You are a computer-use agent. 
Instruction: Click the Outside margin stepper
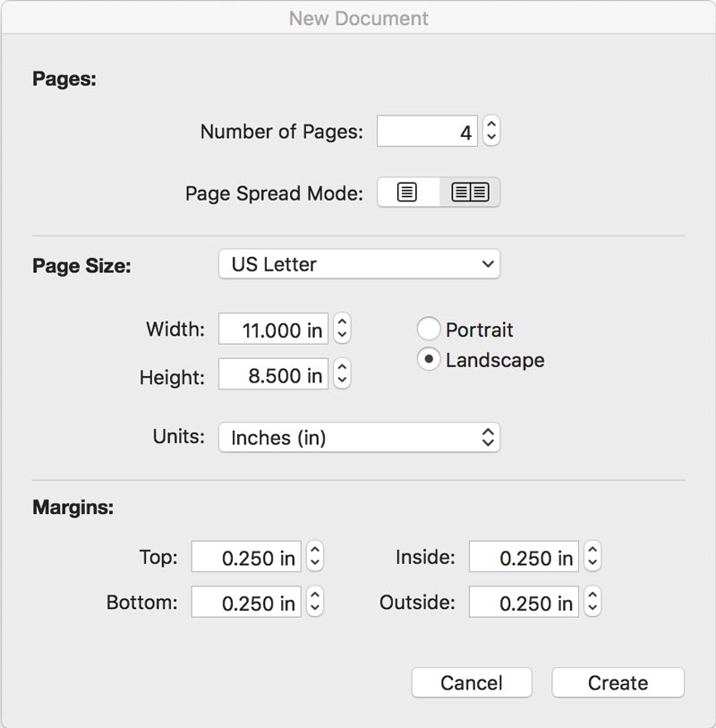592,603
